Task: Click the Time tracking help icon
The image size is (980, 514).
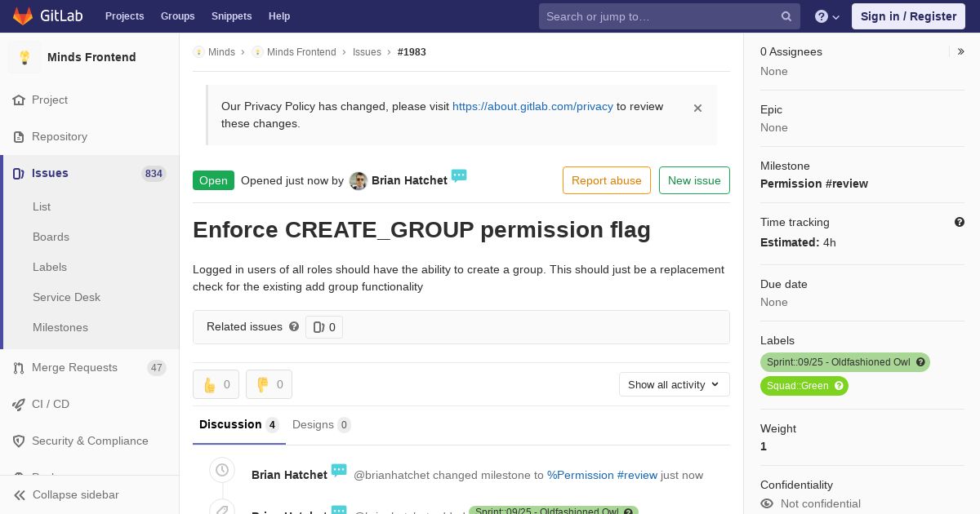Action: [x=960, y=222]
